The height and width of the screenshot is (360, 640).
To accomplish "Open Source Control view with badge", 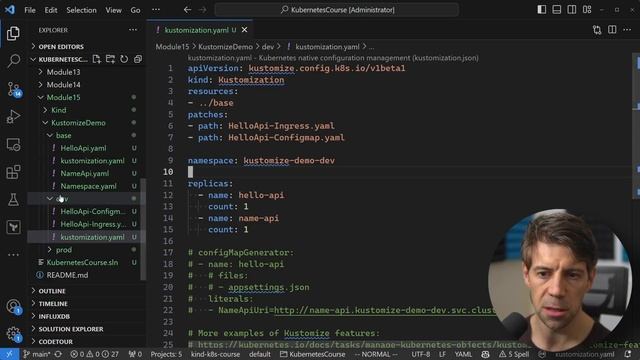I will 13,89.
